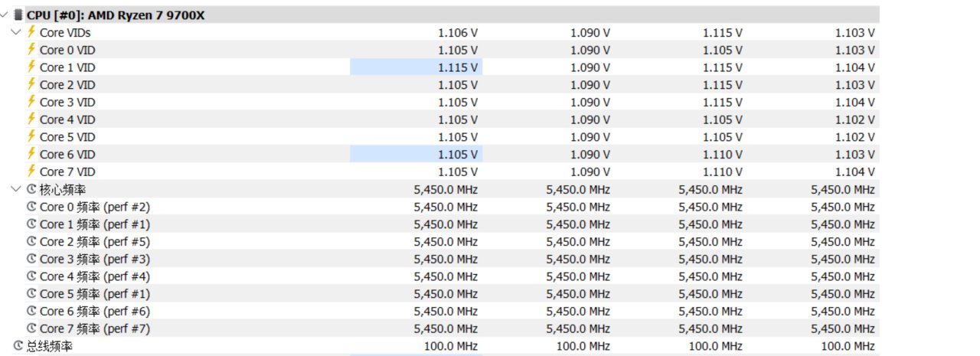Image resolution: width=980 pixels, height=356 pixels.
Task: Click the clock icon beside Core 4 频率
Action: [x=31, y=276]
